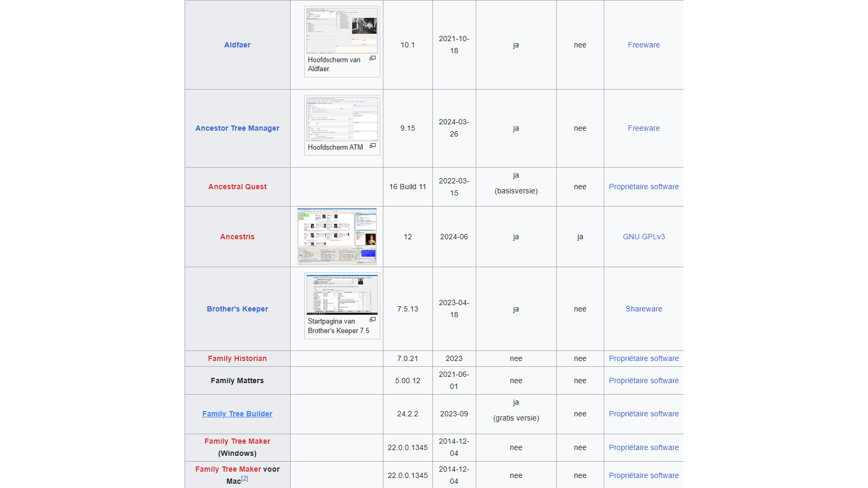Select the 'ja' cell in the Aldfaer row

pyautogui.click(x=516, y=45)
